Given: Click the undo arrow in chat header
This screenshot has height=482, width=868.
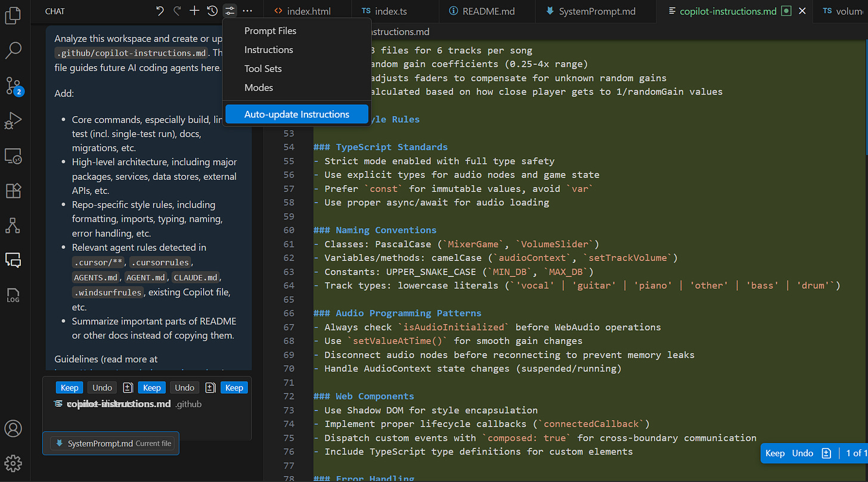Looking at the screenshot, I should [159, 11].
